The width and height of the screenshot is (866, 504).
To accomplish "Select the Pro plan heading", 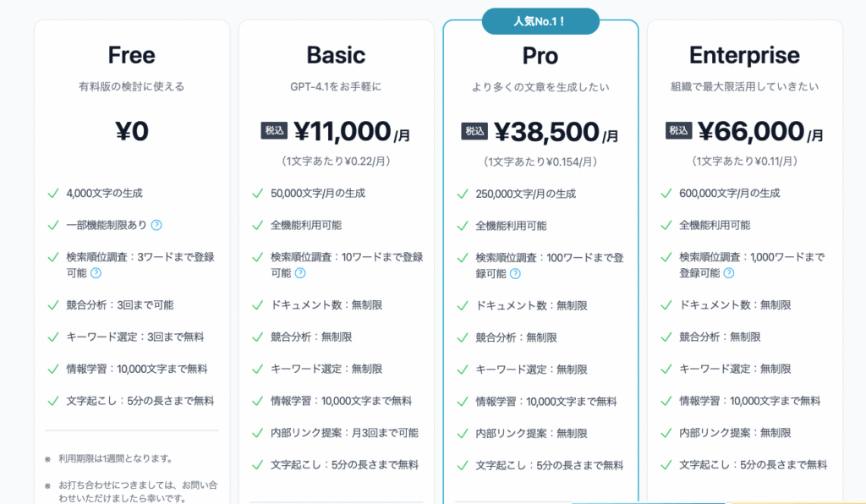I will [540, 56].
